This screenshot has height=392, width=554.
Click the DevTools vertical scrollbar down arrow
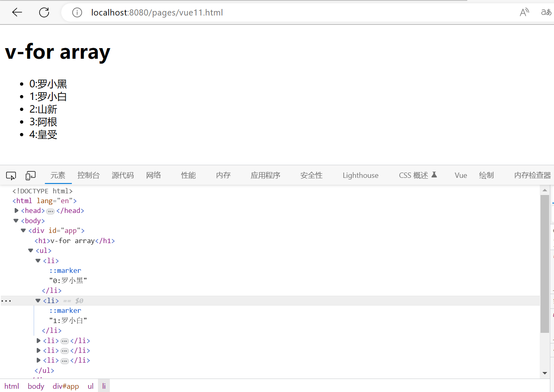tap(545, 373)
